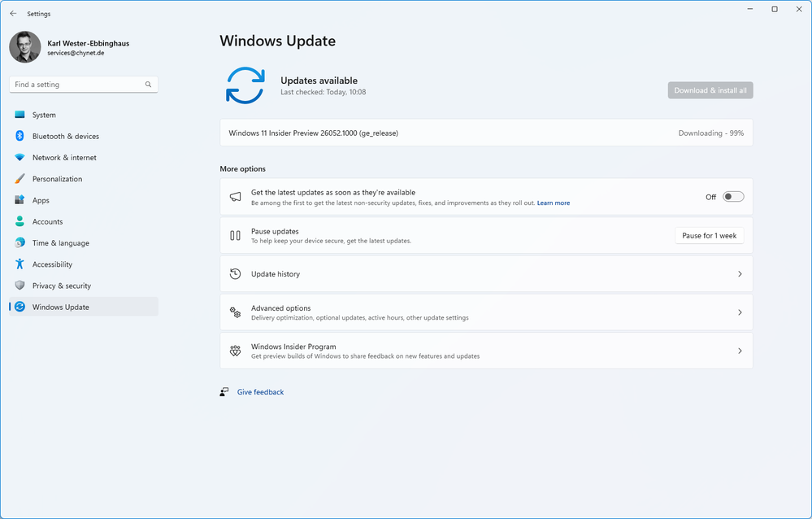812x519 pixels.
Task: Click the large blue update sync icon
Action: (x=245, y=85)
